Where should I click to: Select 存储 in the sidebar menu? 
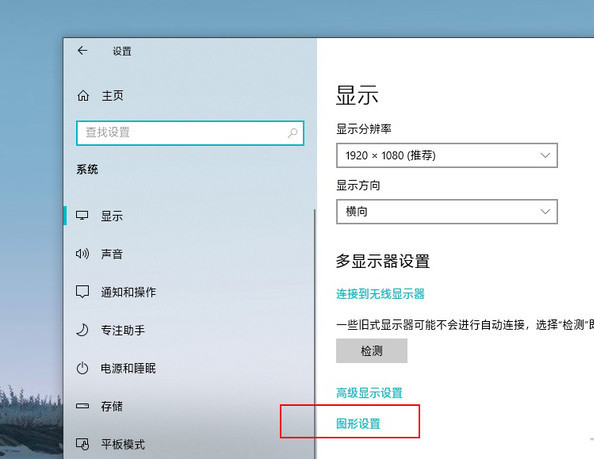[x=112, y=406]
